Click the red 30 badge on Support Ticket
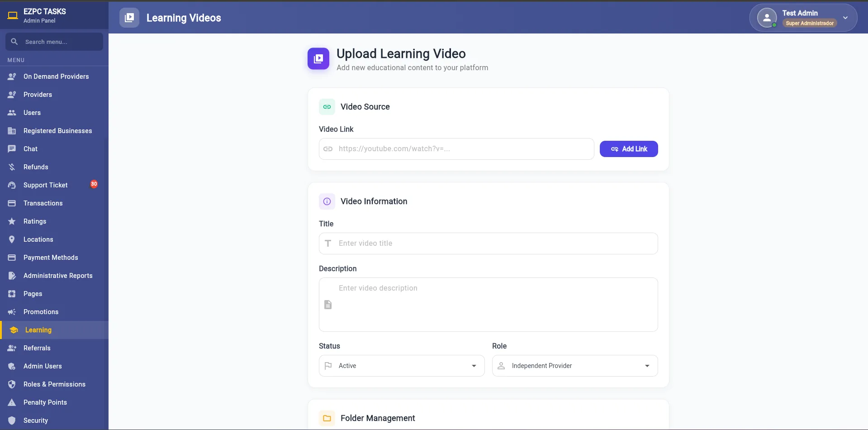868x430 pixels. 94,184
